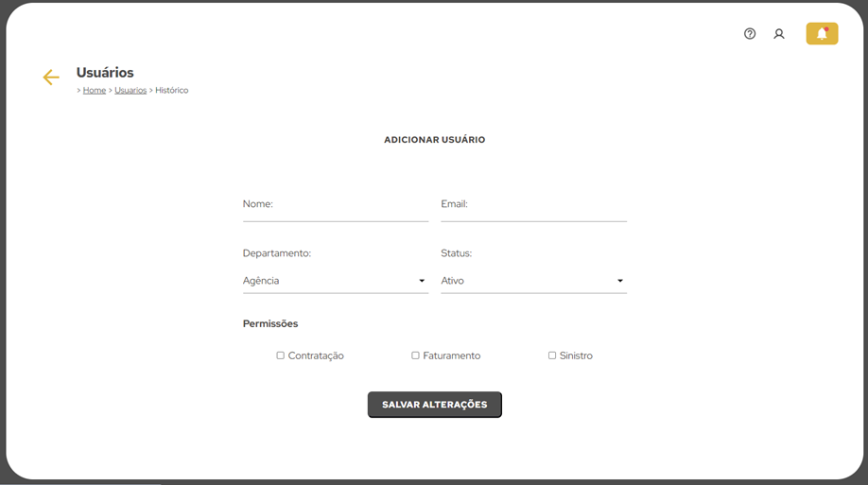Open the Ativo status selector
Screen dimensions: 868x485
[533, 281]
